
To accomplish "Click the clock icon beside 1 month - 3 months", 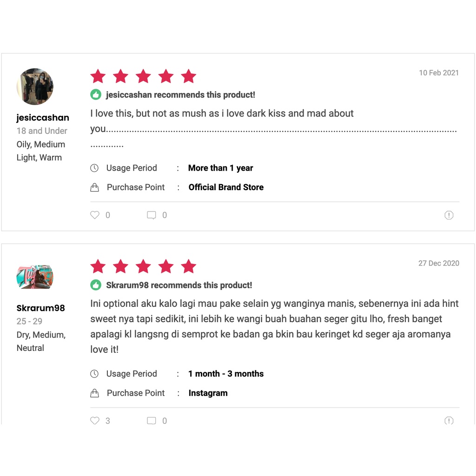I will tap(94, 374).
